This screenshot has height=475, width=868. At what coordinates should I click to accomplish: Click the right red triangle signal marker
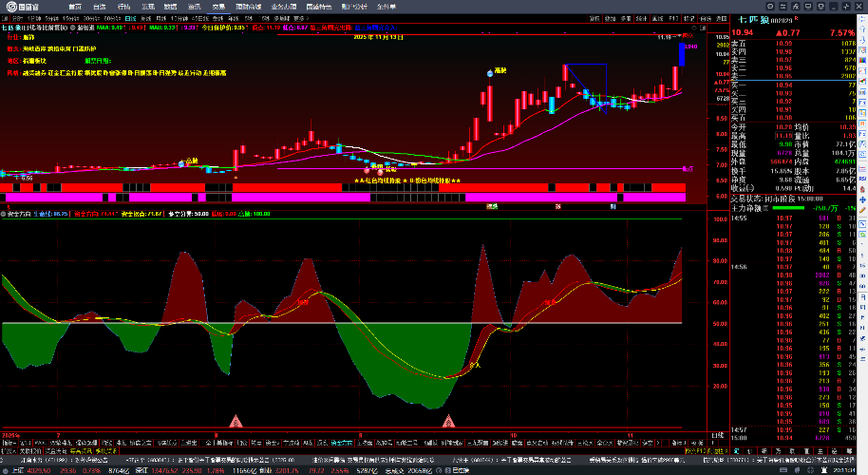448,421
